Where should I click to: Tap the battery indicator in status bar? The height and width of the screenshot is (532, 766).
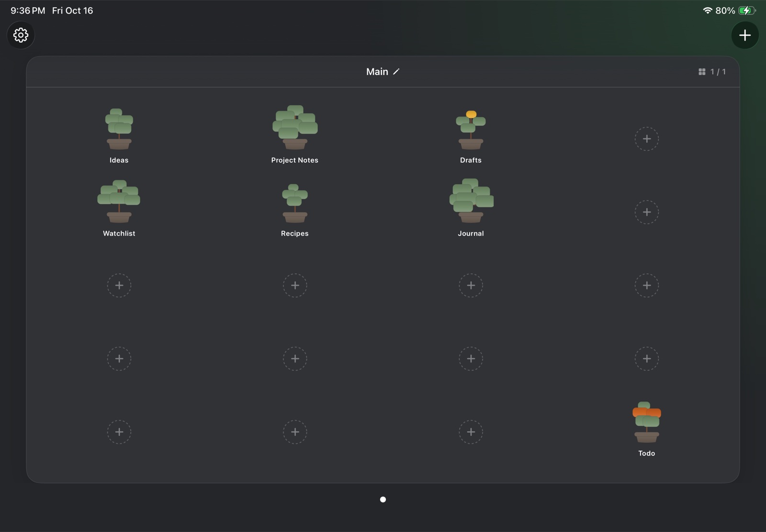747,11
